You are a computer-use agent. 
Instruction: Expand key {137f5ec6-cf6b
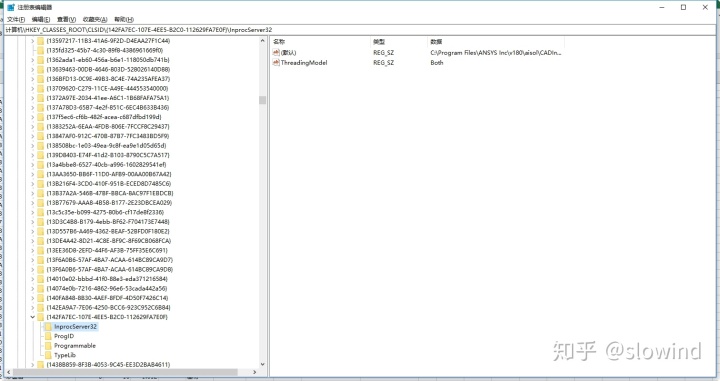(x=33, y=117)
